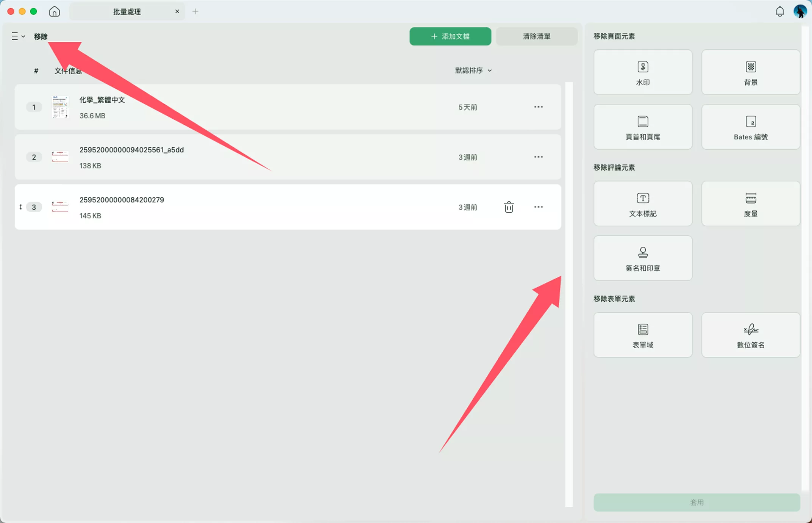Image resolution: width=812 pixels, height=523 pixels.
Task: Select the 文本標記 removal option
Action: 643,204
